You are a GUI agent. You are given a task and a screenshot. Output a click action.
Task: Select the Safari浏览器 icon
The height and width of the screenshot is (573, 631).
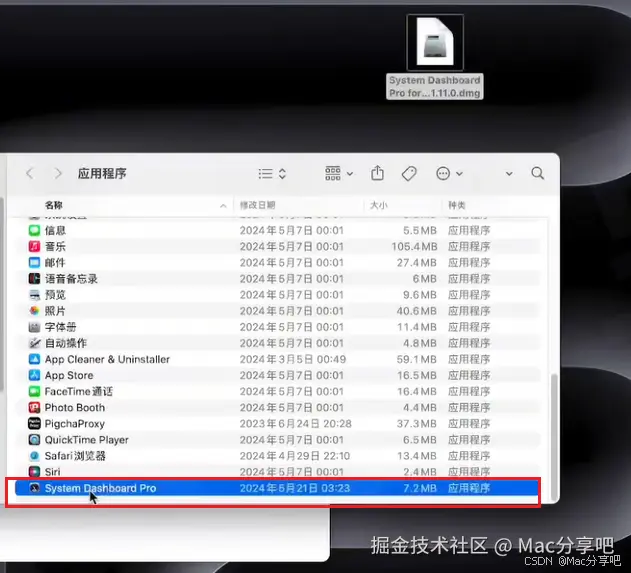[35, 456]
